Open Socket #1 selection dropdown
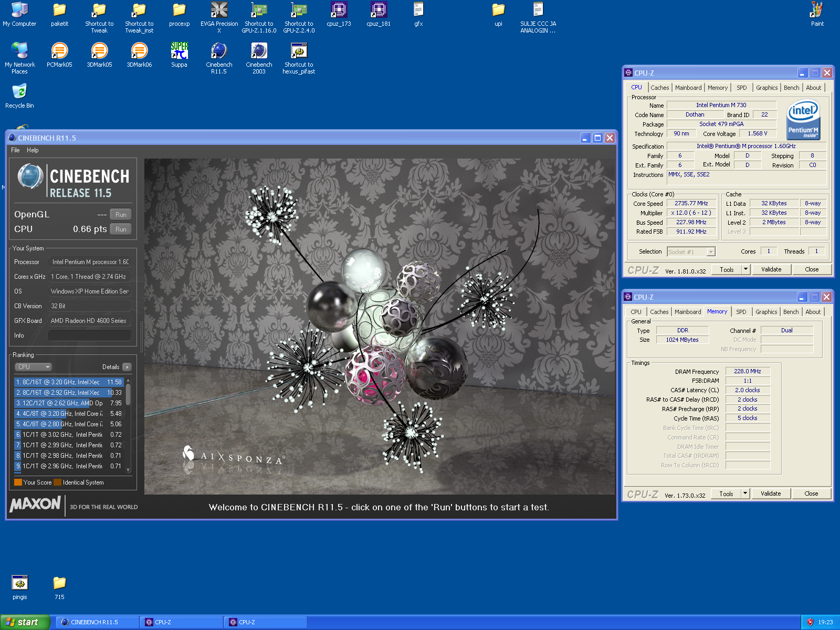Image resolution: width=840 pixels, height=630 pixels. coord(691,252)
